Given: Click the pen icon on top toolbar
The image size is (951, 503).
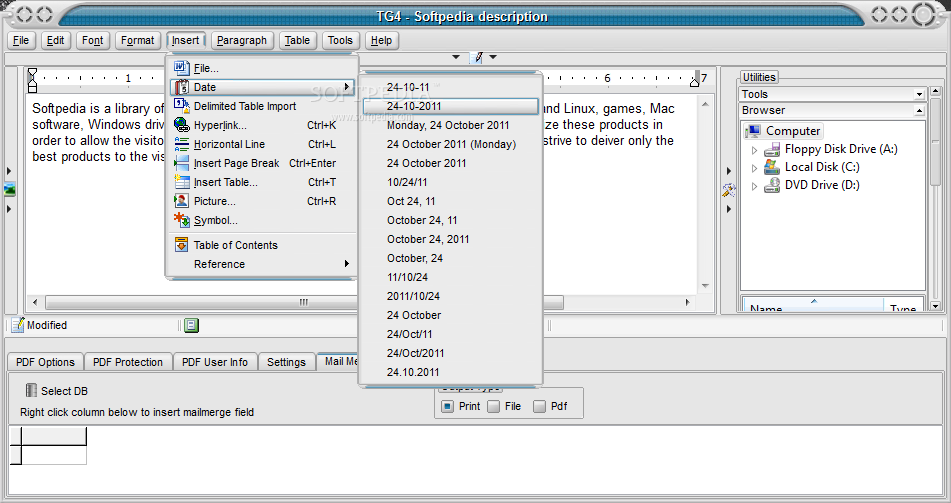Looking at the screenshot, I should tap(478, 57).
